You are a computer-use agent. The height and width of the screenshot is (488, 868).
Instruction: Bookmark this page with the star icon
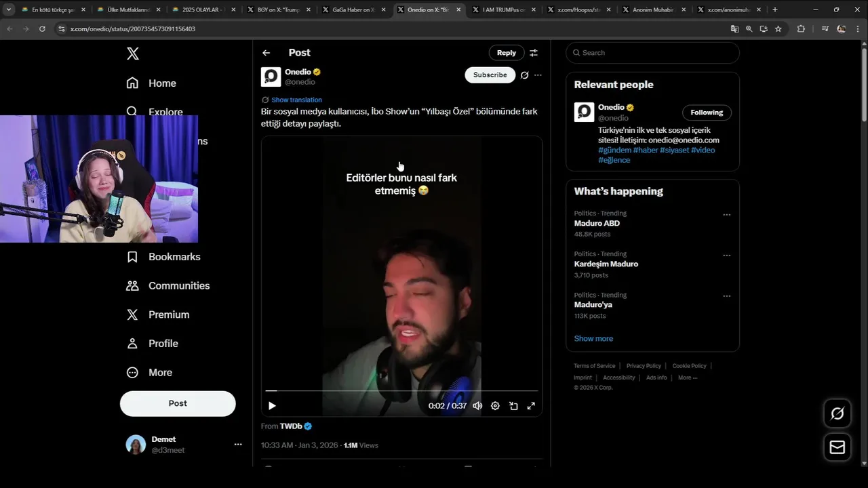click(778, 29)
